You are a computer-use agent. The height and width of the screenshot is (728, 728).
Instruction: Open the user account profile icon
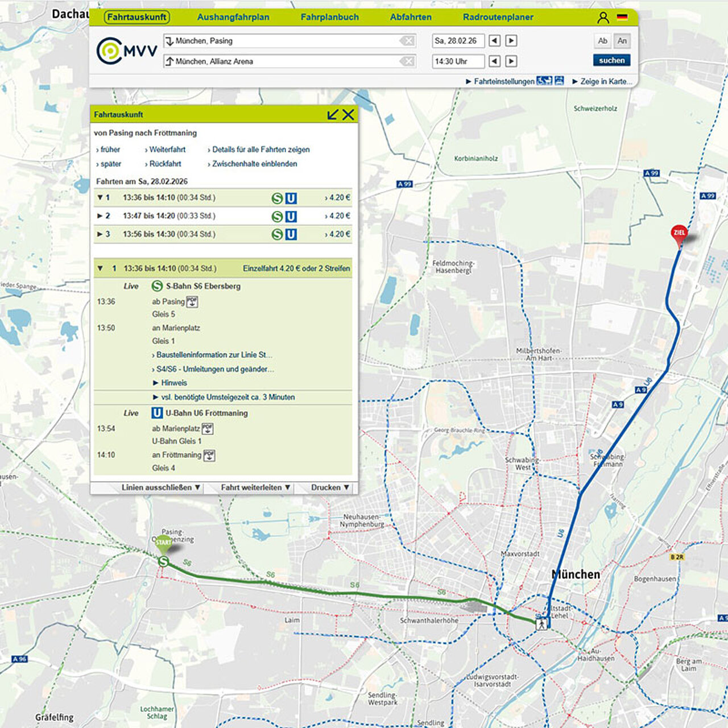click(603, 18)
